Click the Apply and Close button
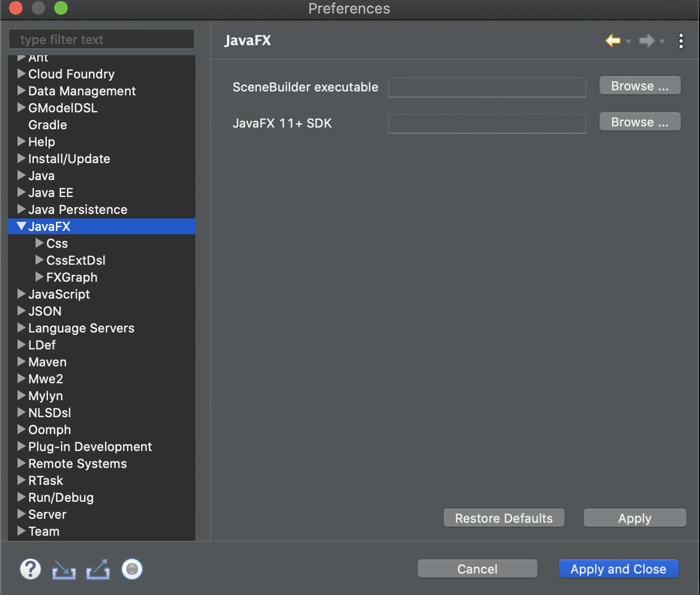The width and height of the screenshot is (700, 595). (619, 569)
